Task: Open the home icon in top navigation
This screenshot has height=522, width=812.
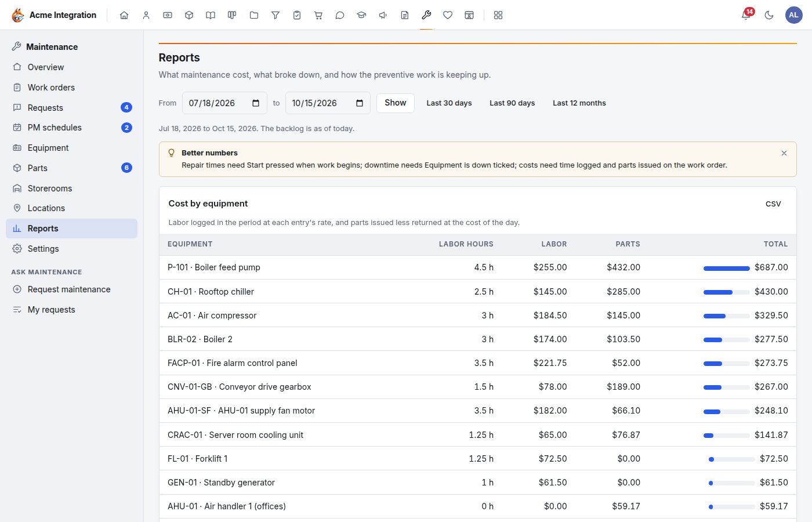Action: coord(124,15)
